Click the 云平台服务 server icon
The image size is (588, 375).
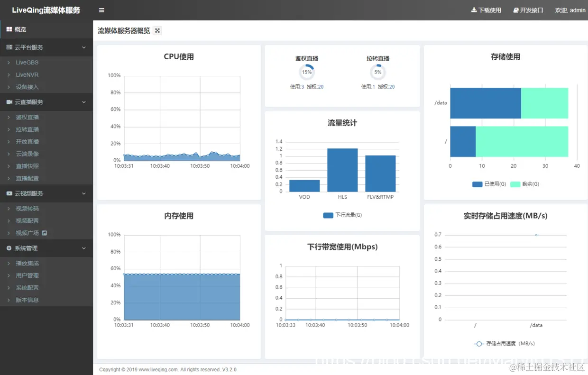(x=9, y=47)
